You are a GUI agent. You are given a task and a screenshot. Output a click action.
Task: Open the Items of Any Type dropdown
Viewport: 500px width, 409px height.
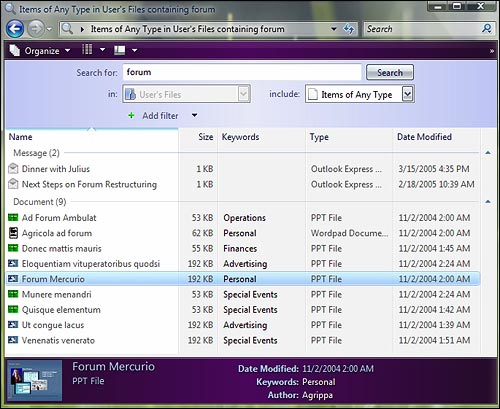(407, 94)
